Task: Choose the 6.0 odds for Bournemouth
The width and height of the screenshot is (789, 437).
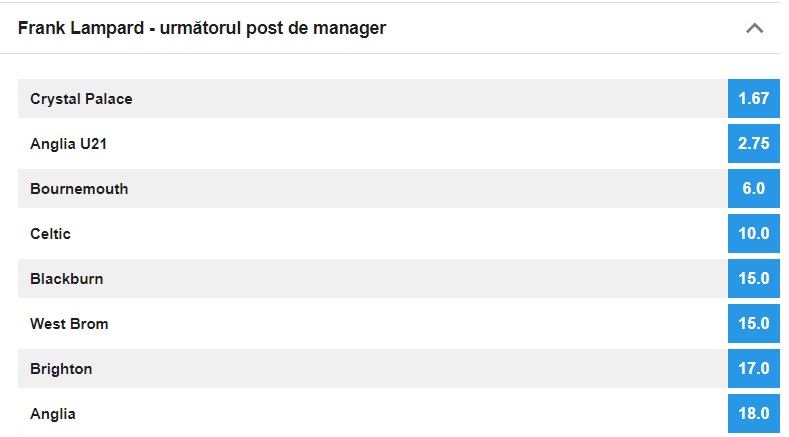Action: 753,189
